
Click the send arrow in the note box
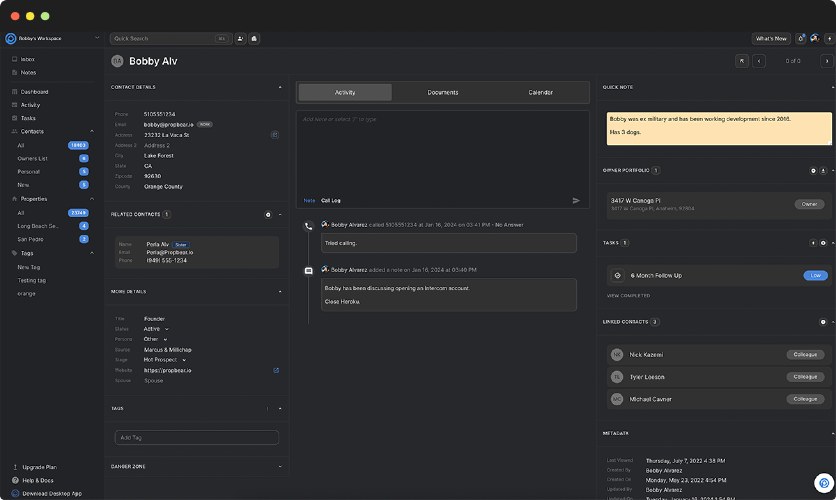click(576, 200)
